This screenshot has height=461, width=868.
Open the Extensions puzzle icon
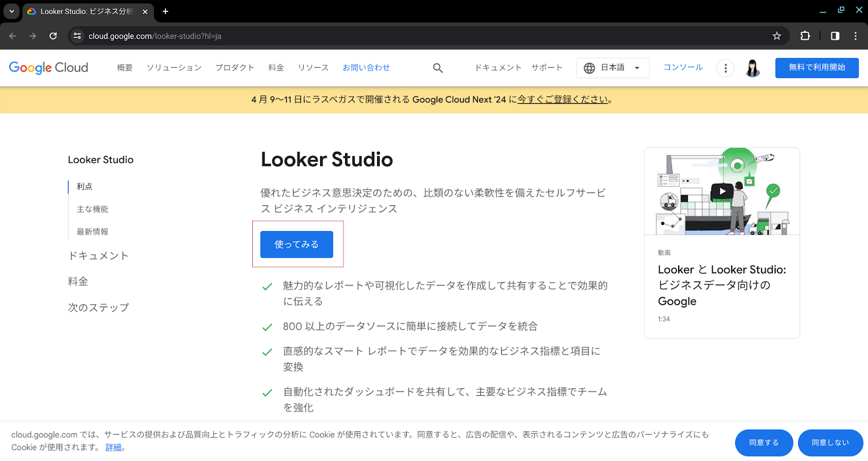coord(805,36)
